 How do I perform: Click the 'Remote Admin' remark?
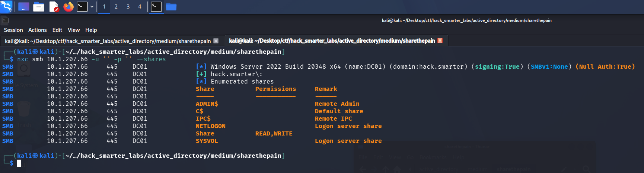pos(337,104)
